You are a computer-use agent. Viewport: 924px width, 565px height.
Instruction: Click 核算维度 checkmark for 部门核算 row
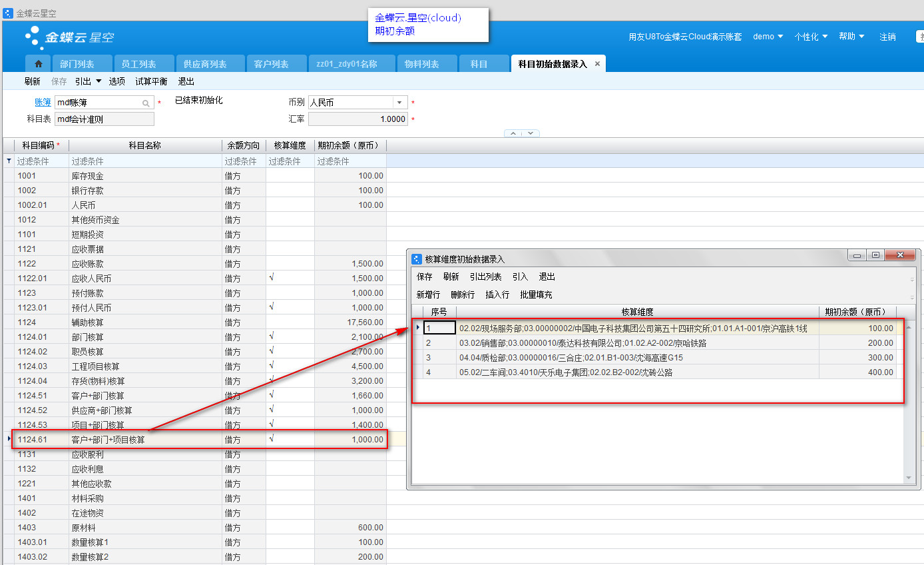[x=272, y=336]
